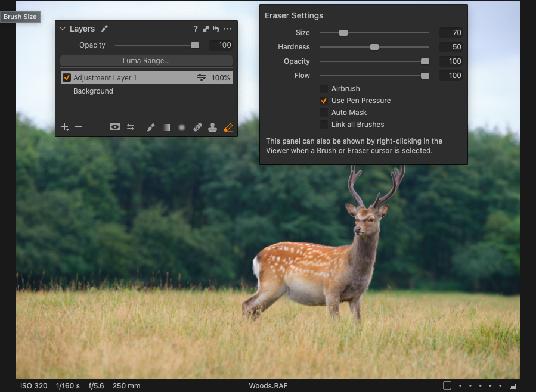Click the Layers panel expand arrow icon

point(206,29)
